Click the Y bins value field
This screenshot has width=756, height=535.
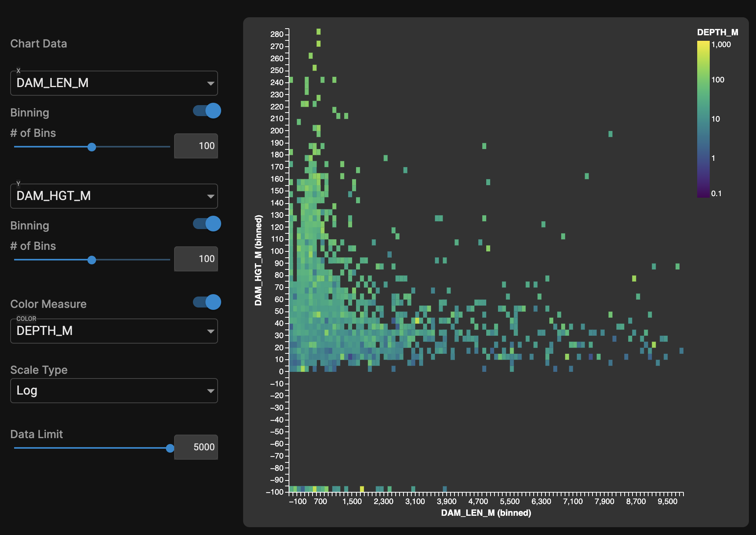pyautogui.click(x=196, y=259)
